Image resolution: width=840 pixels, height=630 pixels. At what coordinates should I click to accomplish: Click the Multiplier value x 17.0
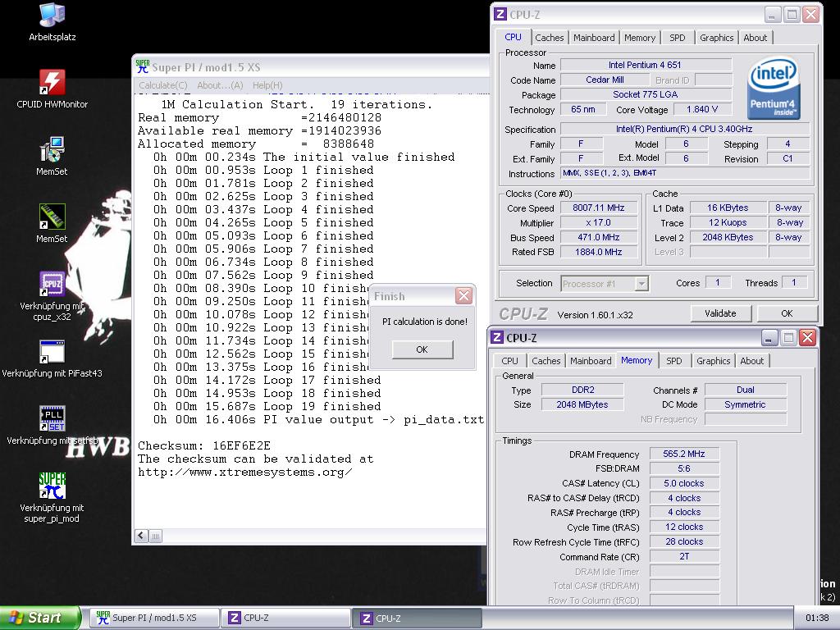(x=598, y=222)
